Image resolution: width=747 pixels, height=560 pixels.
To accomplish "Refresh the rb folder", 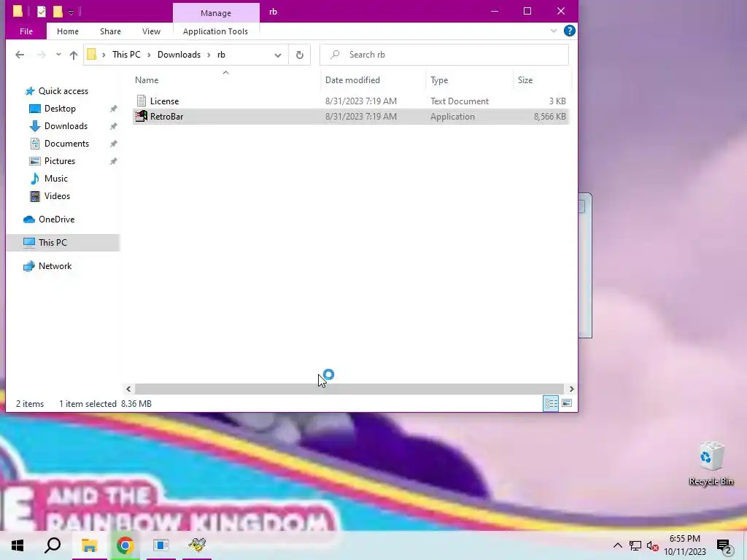I will pyautogui.click(x=300, y=55).
